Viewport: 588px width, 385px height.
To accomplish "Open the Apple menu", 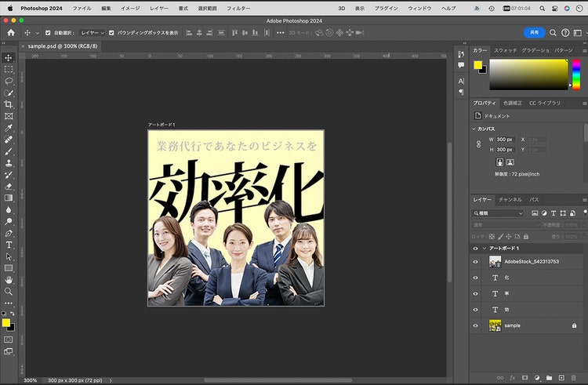I will pyautogui.click(x=10, y=8).
